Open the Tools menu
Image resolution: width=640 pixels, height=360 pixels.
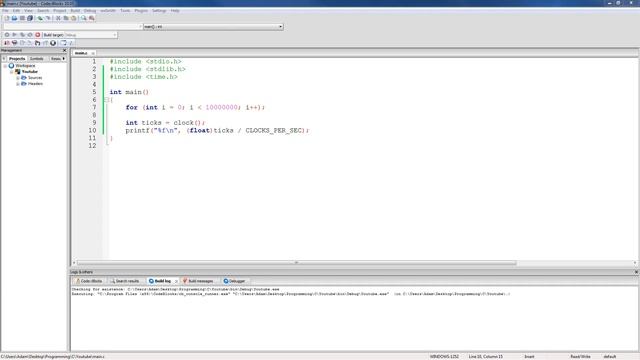(125, 11)
